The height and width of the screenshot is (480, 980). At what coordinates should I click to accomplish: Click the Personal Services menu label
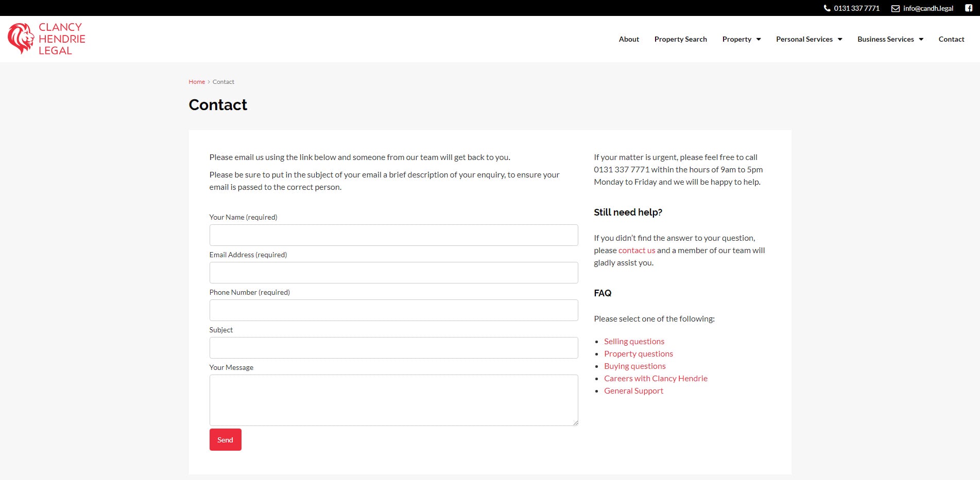[x=804, y=39]
